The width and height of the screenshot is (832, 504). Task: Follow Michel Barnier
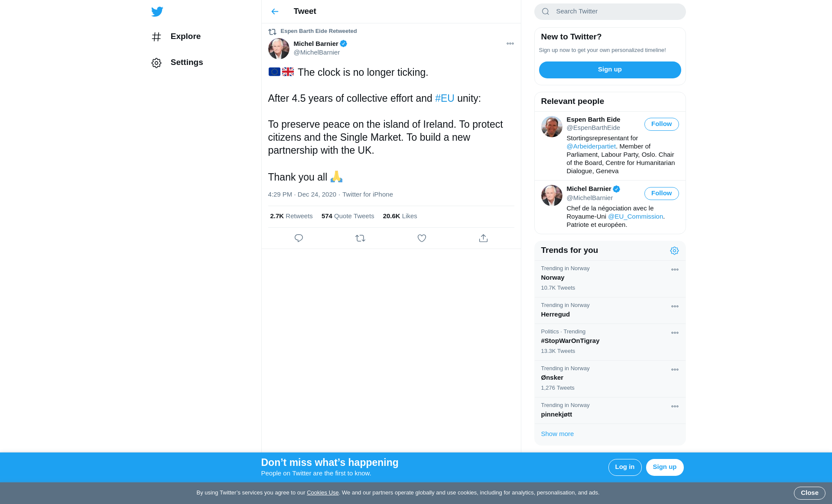[x=661, y=194]
